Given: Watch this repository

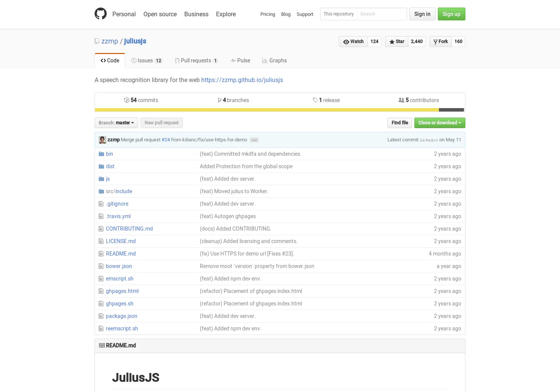Looking at the screenshot, I should (x=353, y=42).
